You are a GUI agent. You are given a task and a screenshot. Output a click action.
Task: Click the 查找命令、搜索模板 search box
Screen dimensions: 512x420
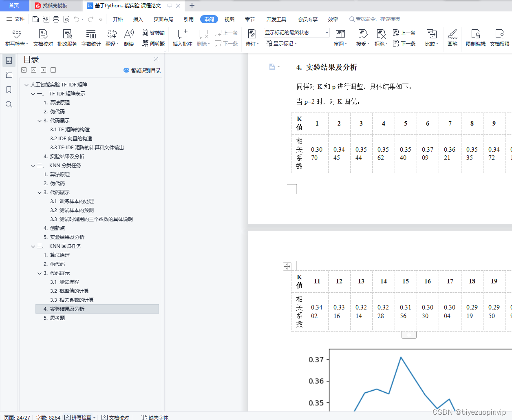[375, 19]
